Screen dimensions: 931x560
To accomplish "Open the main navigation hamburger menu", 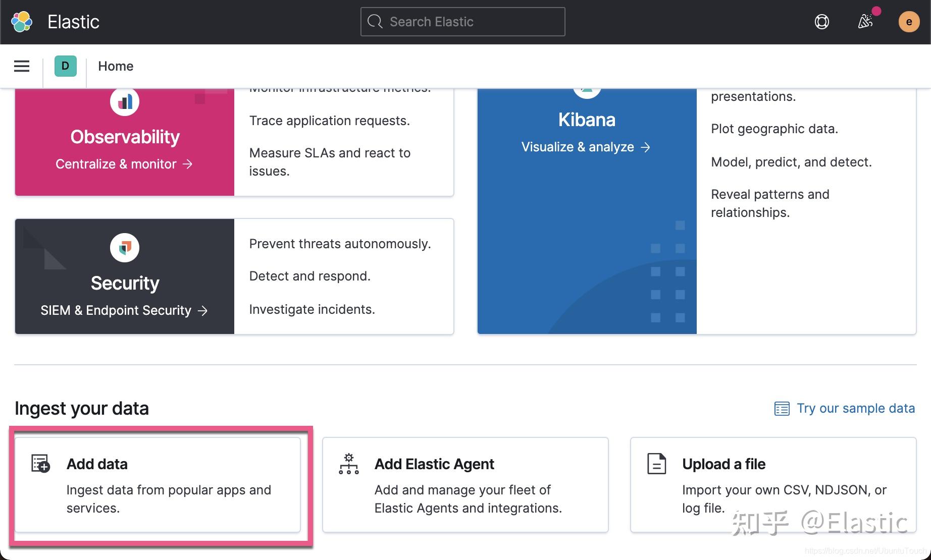I will click(x=21, y=66).
